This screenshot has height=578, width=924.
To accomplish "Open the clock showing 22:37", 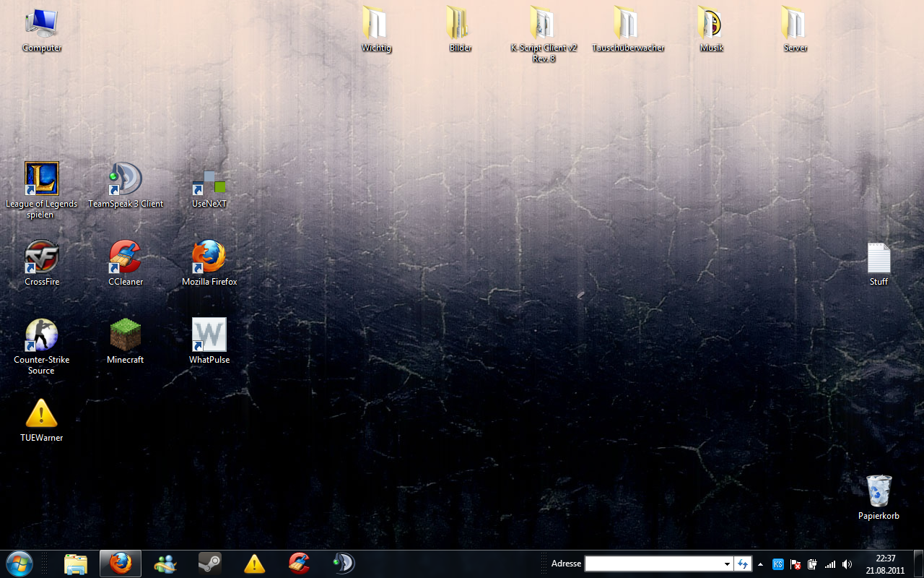I will point(885,564).
